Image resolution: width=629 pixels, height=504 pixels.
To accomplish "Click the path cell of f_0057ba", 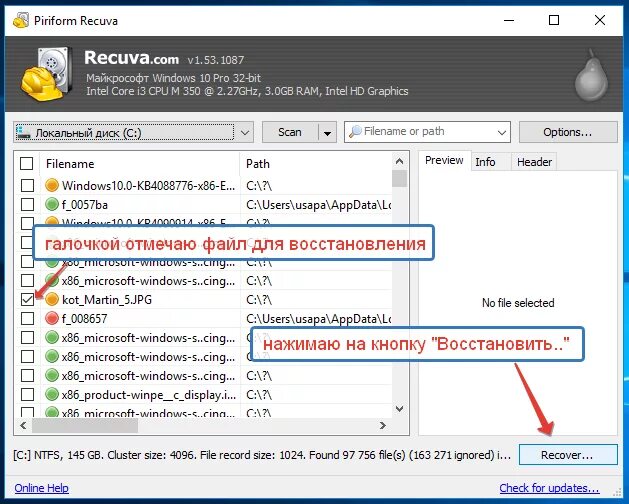I will tap(319, 205).
